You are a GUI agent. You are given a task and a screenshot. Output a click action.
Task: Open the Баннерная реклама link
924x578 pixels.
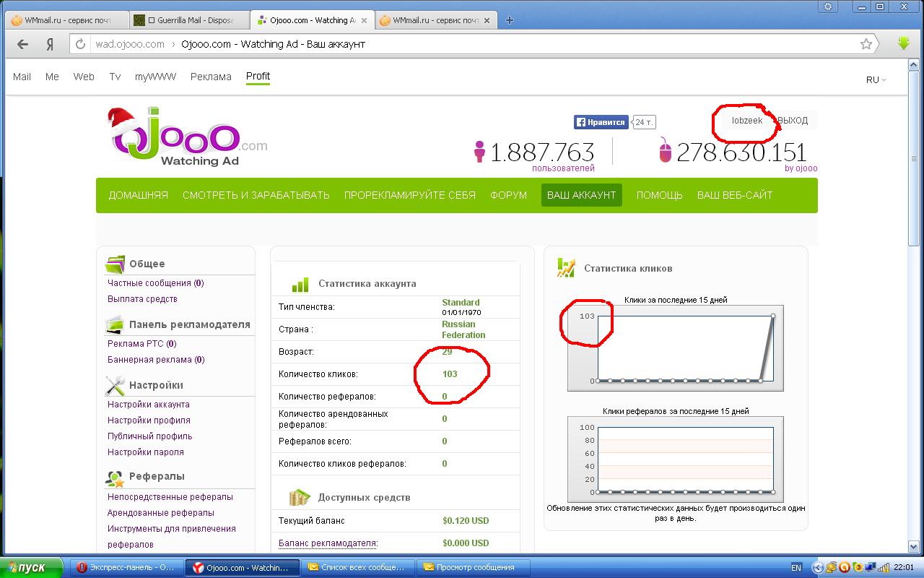(155, 360)
